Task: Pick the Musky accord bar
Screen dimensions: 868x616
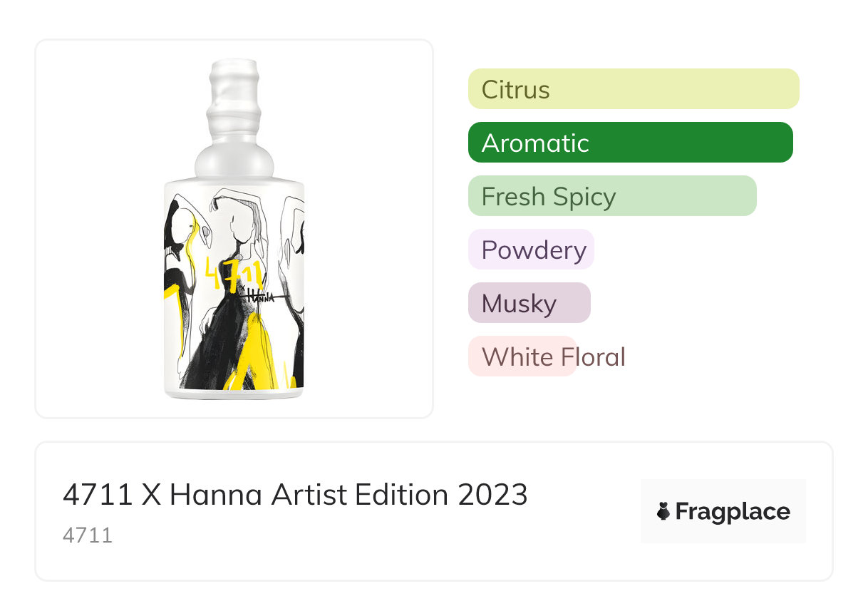Action: pos(529,303)
